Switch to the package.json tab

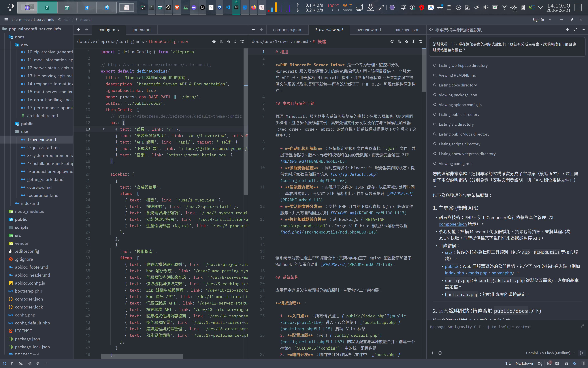407,29
